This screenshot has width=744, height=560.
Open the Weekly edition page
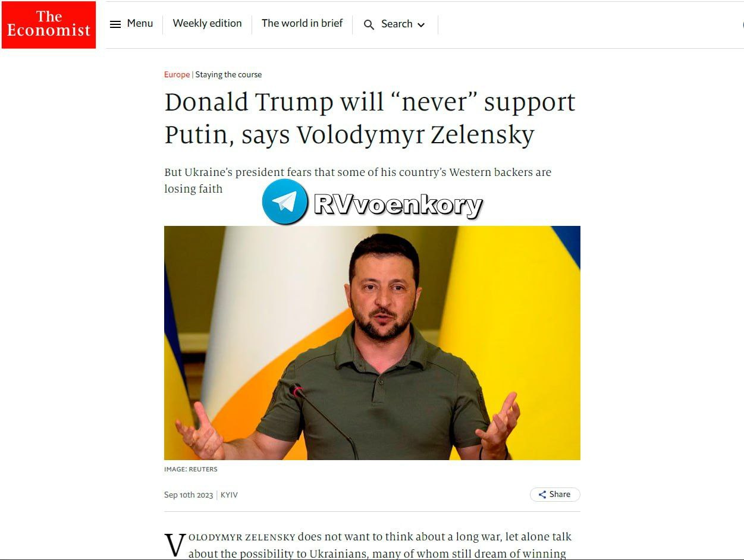(x=207, y=24)
